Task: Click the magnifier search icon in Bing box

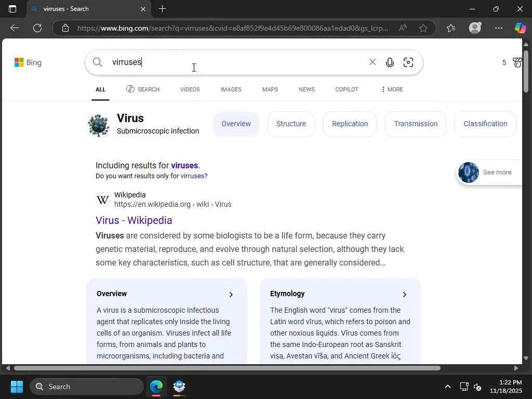Action: click(97, 62)
